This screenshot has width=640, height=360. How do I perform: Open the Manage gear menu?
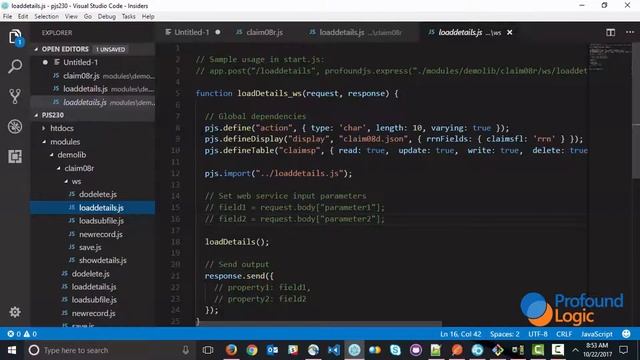[15, 312]
